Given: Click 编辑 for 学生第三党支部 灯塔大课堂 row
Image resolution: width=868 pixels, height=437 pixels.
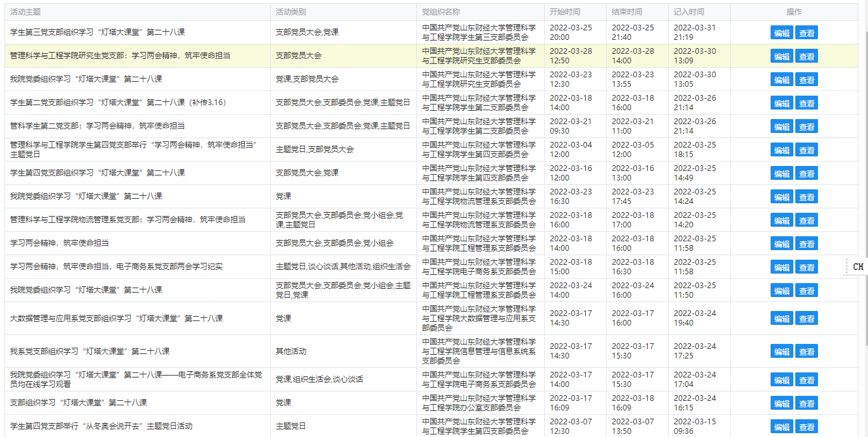Looking at the screenshot, I should [781, 33].
